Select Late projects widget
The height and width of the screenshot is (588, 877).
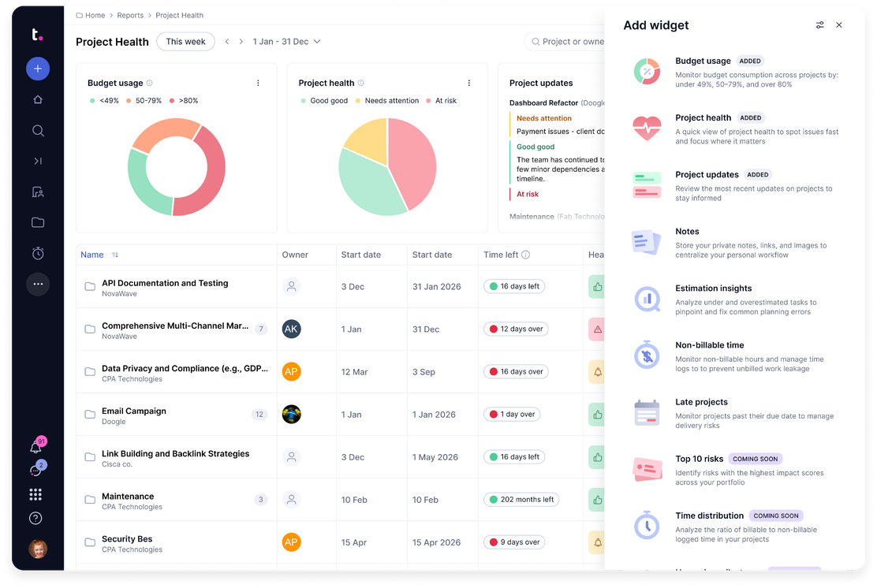[736, 414]
